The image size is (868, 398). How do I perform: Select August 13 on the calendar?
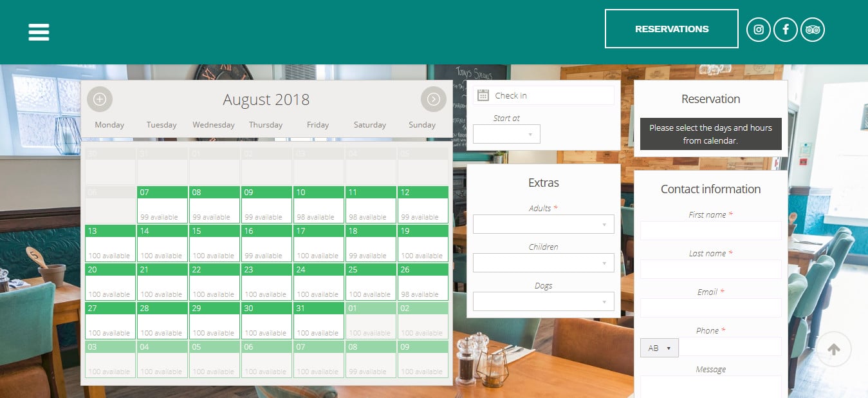[x=110, y=243]
